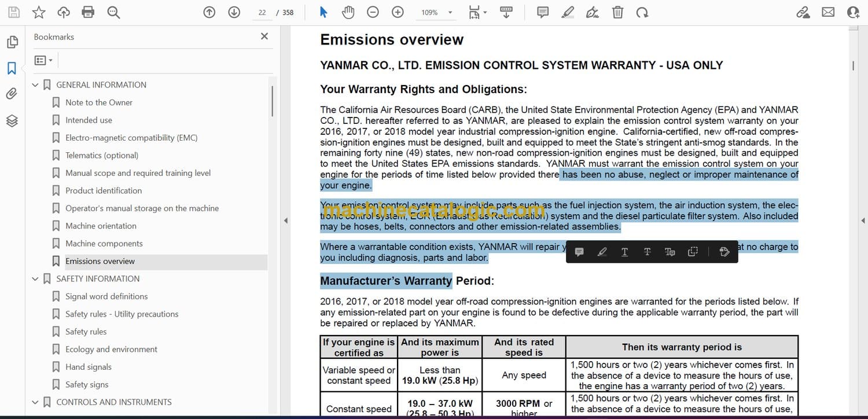Toggle the Bookmarks panel in left sidebar

(12, 68)
